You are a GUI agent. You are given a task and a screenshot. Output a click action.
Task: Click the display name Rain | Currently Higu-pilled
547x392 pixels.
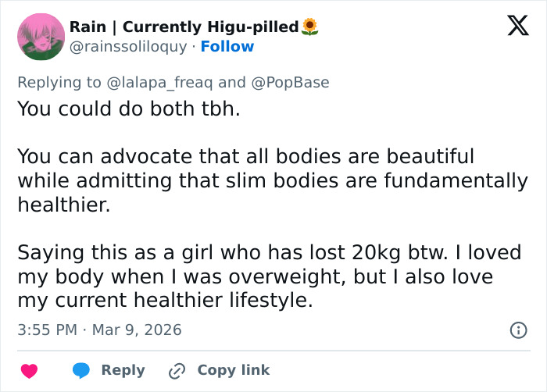pos(184,27)
